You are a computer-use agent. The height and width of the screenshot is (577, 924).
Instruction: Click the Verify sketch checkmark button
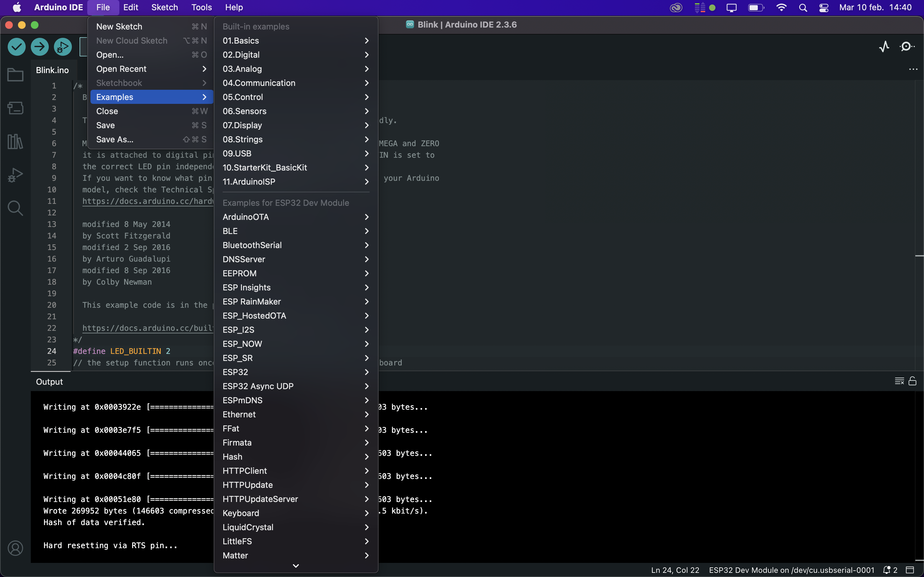pos(16,47)
